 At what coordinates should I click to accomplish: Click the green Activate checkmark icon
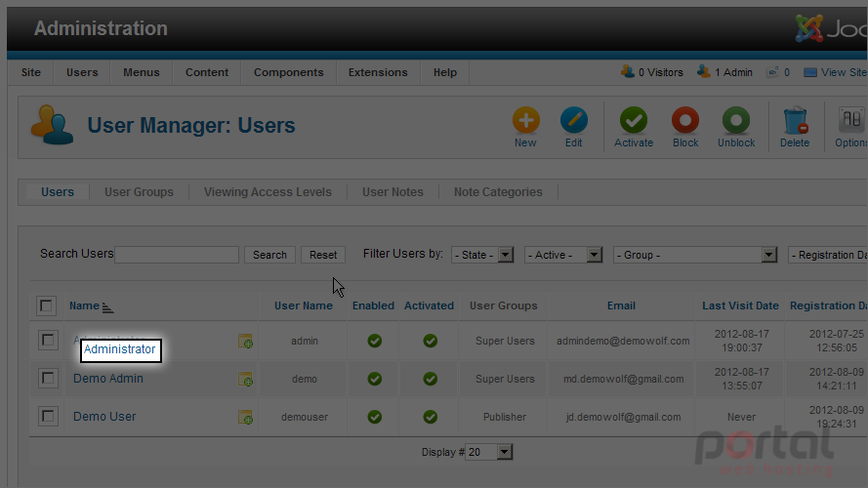634,120
